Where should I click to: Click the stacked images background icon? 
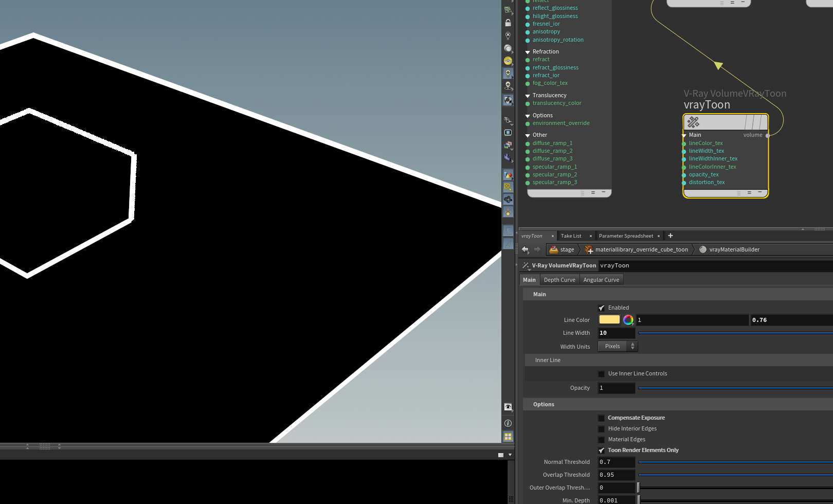[508, 145]
